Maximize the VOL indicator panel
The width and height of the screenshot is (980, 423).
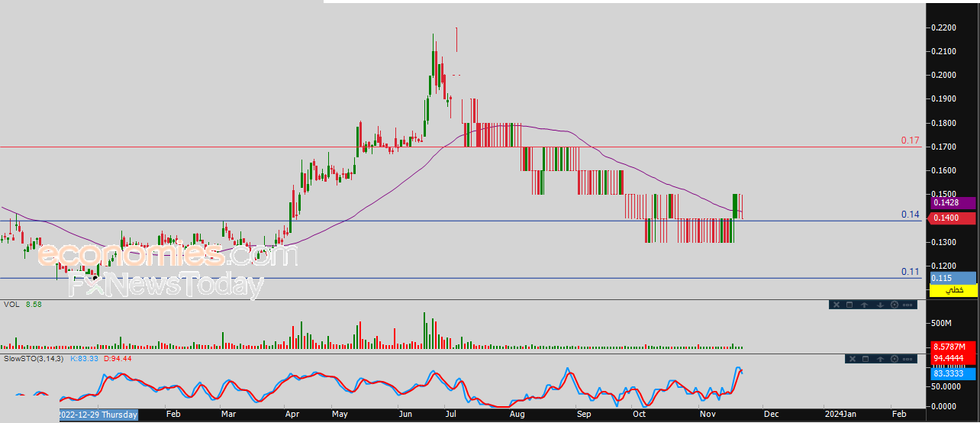pos(849,305)
